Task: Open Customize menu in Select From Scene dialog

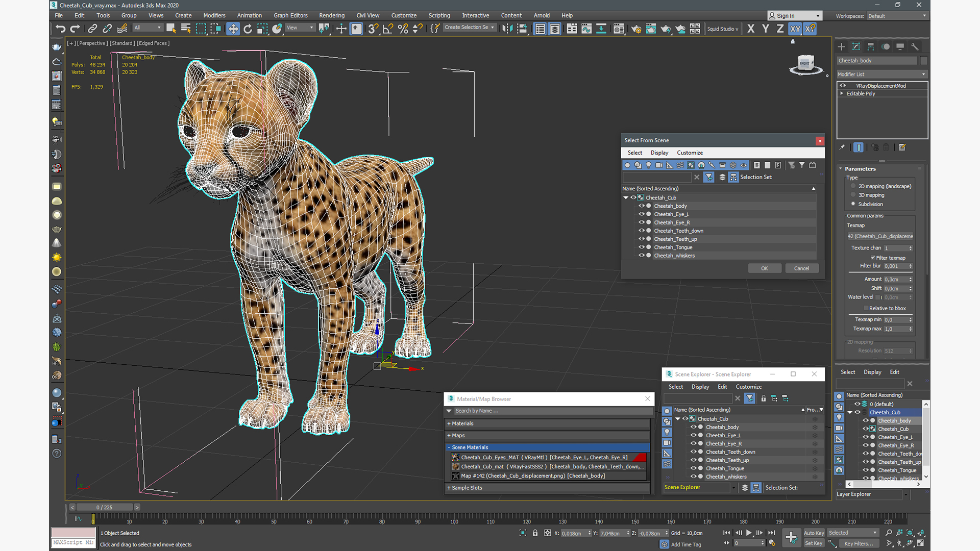Action: click(x=690, y=153)
